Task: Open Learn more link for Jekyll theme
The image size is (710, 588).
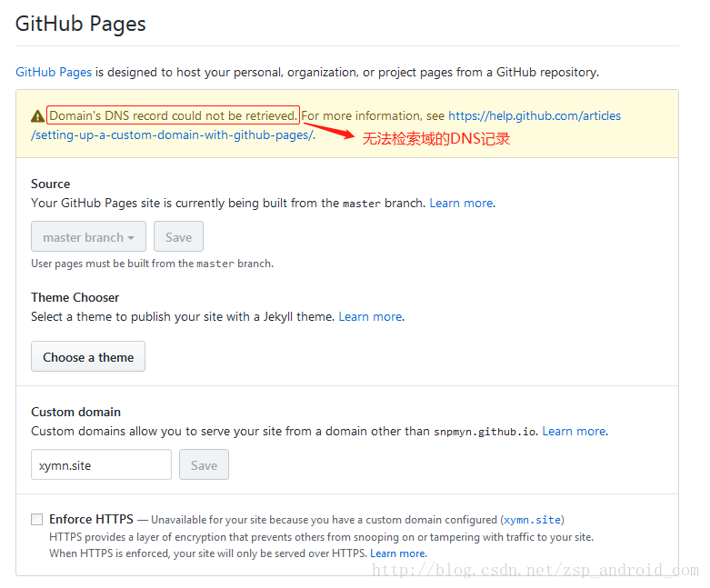Action: click(370, 316)
